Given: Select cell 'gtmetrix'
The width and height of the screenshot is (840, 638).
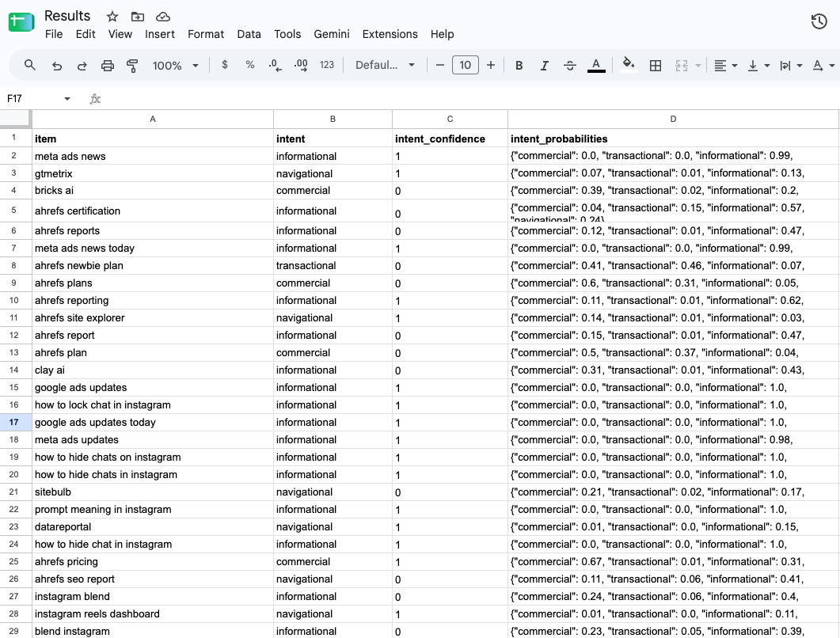Looking at the screenshot, I should pyautogui.click(x=153, y=173).
